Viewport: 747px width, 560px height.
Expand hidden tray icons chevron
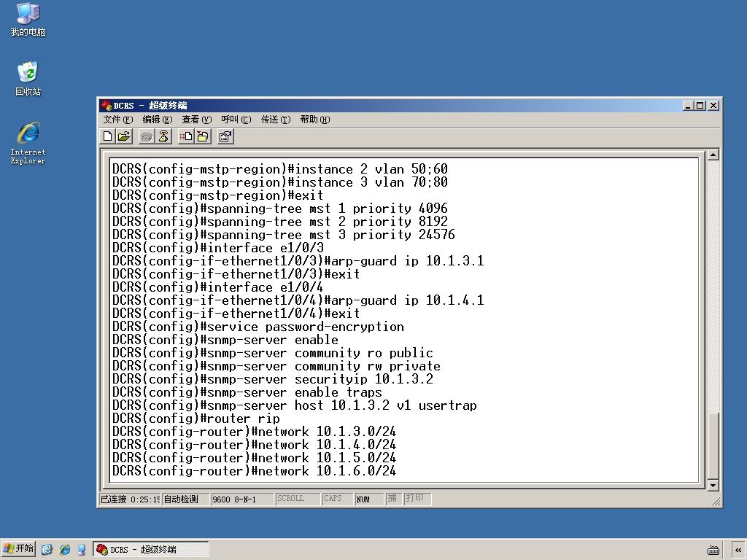tap(738, 550)
